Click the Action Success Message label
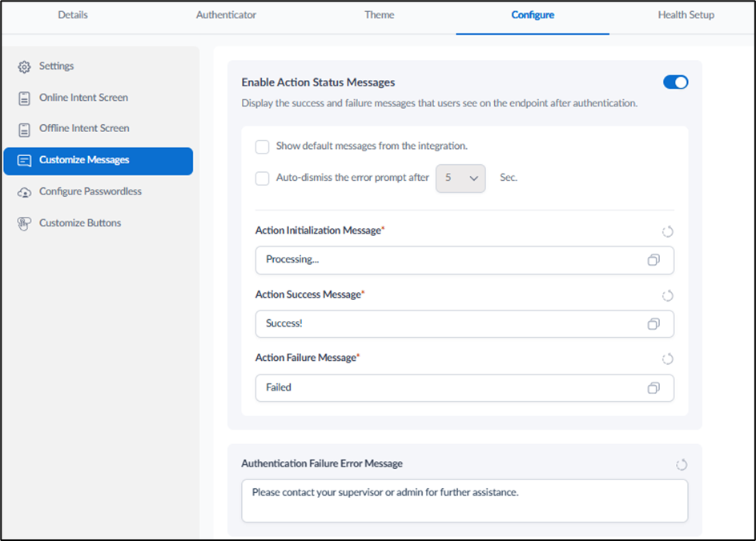 [x=310, y=295]
